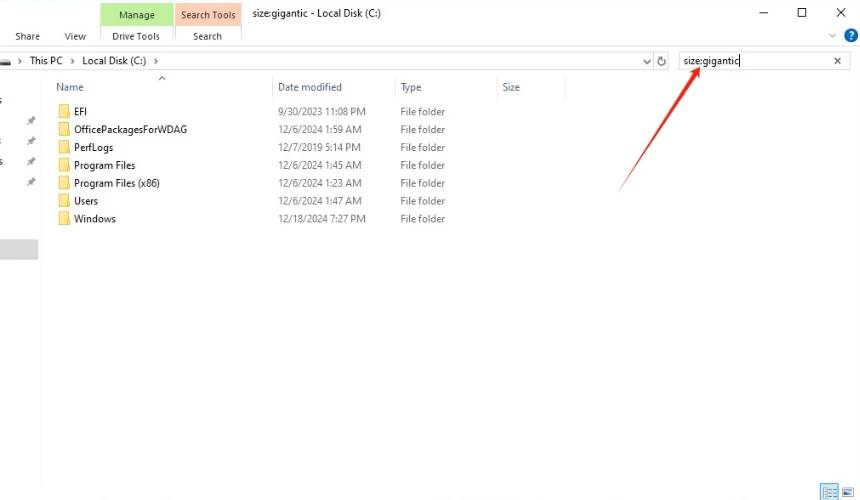Viewport: 860px width, 500px height.
Task: Go to This PC in the breadcrumb
Action: pyautogui.click(x=46, y=61)
